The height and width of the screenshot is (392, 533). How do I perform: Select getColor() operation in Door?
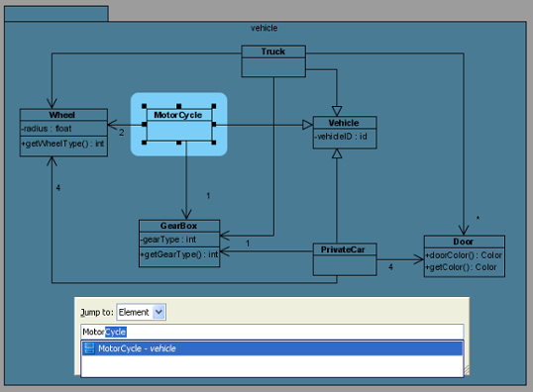pyautogui.click(x=462, y=267)
